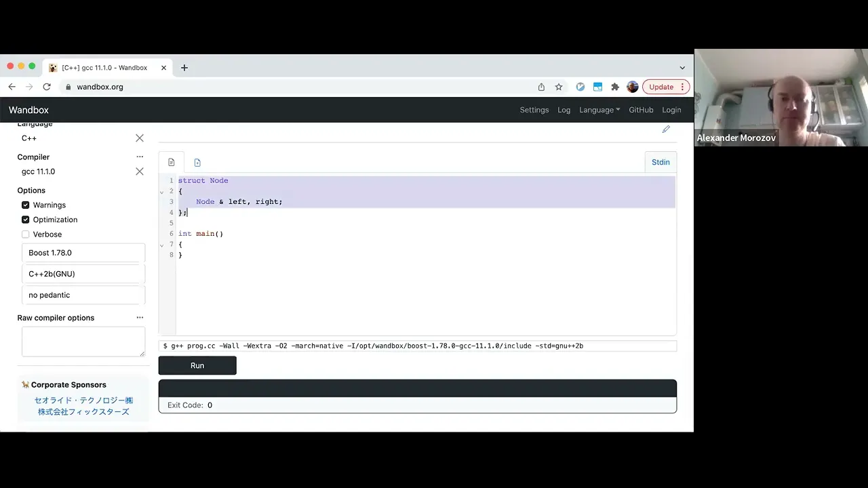Open the blue circular extension icon
Screen dimensions: 868x488
(x=580, y=87)
